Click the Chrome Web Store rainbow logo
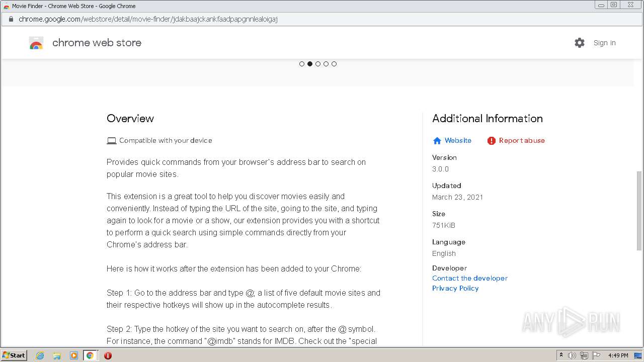Screen dimensions: 644x362 [x=36, y=43]
